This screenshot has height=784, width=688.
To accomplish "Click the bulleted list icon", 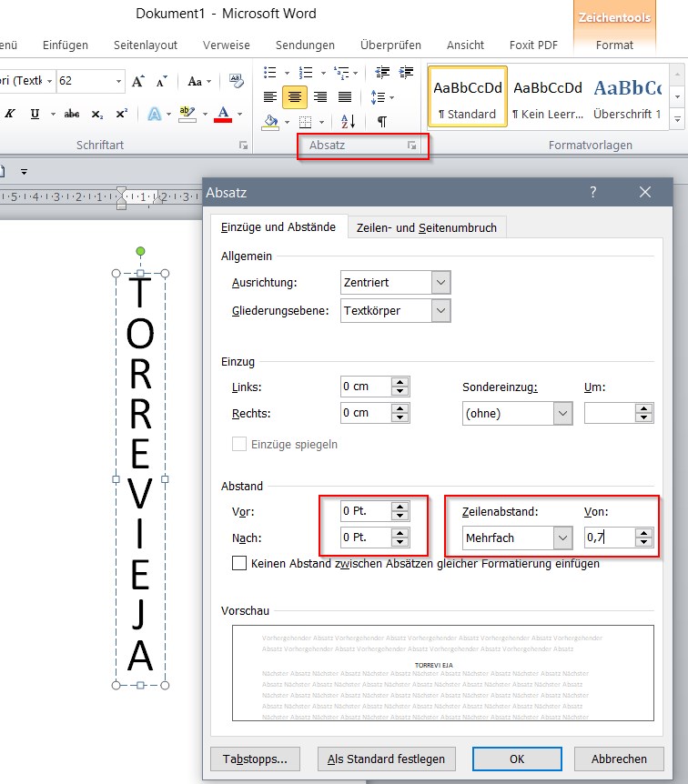I will (x=270, y=72).
